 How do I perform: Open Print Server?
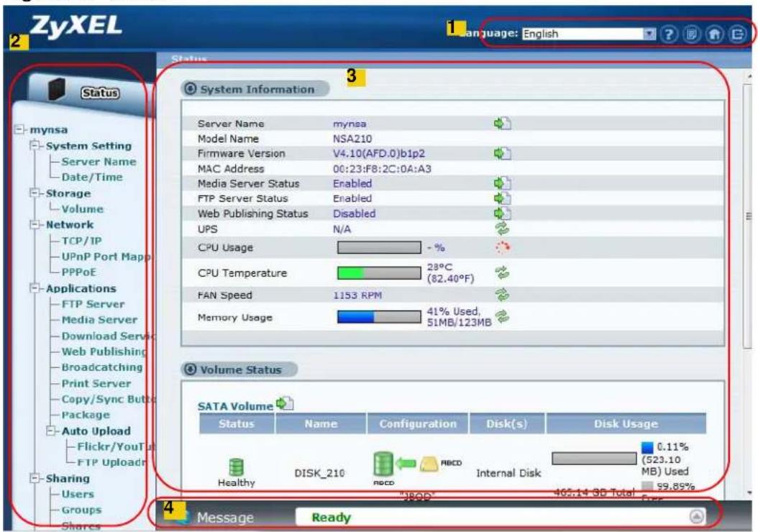tap(96, 384)
